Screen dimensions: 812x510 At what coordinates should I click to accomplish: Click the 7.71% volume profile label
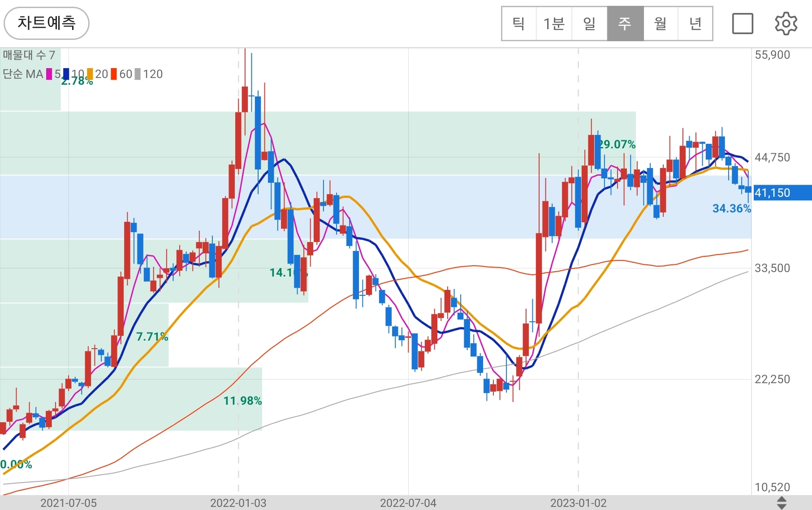coord(152,337)
